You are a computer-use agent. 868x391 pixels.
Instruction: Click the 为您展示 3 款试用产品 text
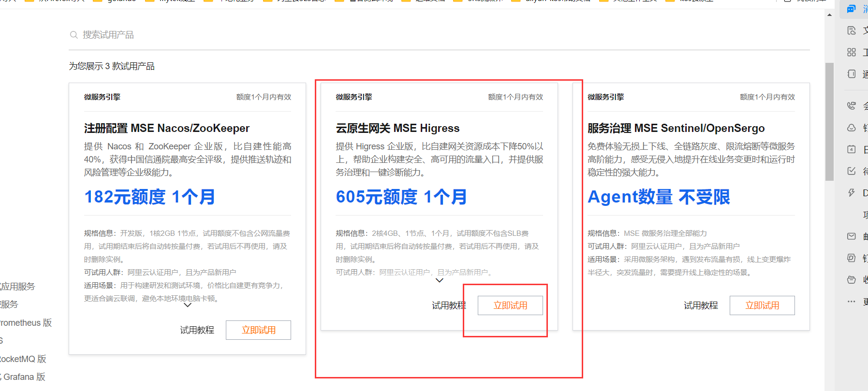click(x=112, y=66)
